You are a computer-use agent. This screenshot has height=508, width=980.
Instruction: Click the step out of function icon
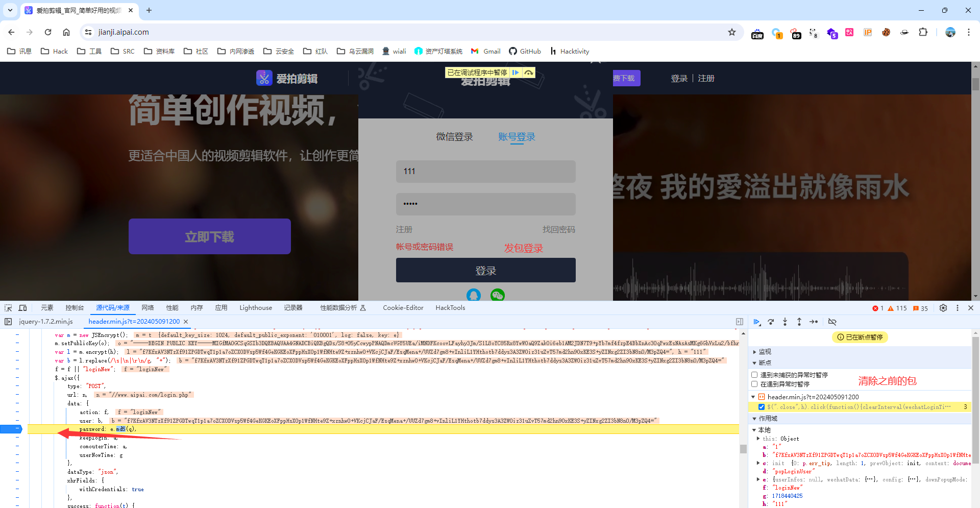point(799,322)
